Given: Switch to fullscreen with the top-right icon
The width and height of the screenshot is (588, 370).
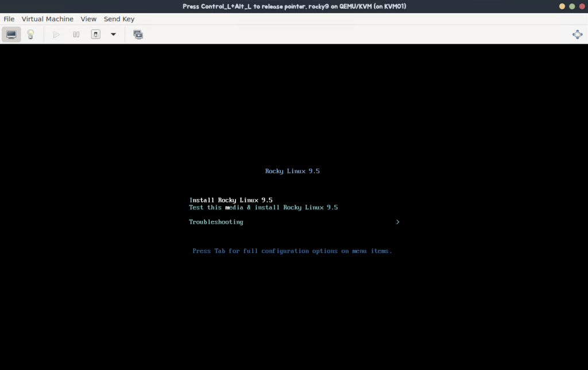Looking at the screenshot, I should (577, 34).
